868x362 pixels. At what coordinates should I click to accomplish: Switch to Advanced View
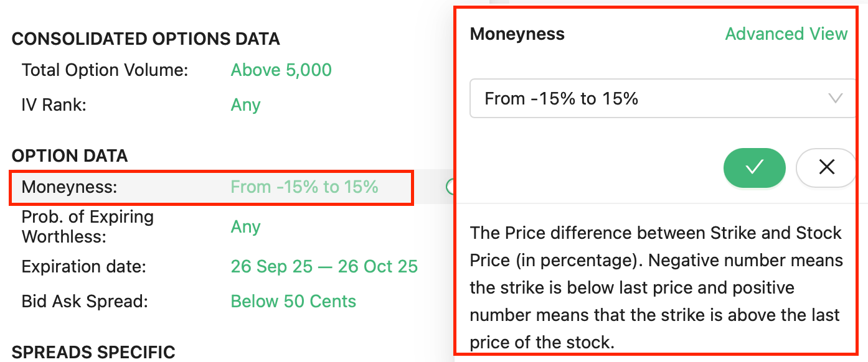point(786,34)
